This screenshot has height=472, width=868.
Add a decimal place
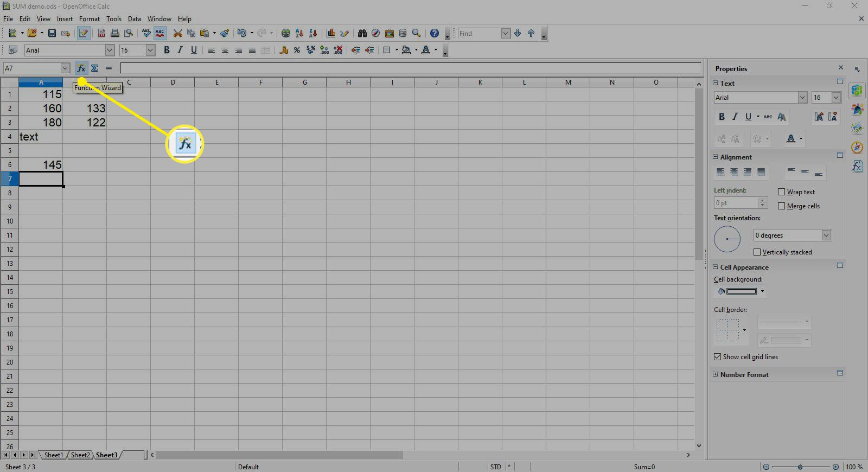(324, 50)
